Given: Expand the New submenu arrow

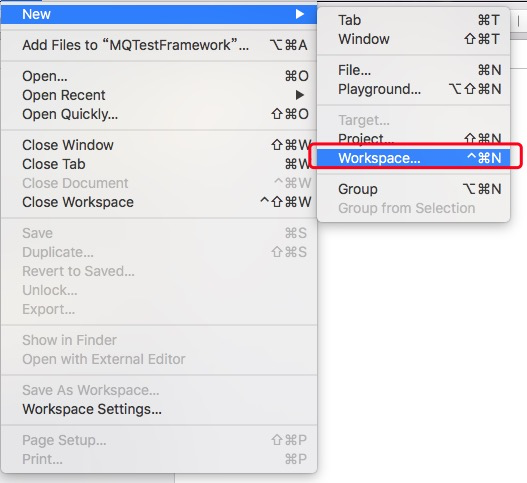Looking at the screenshot, I should [x=299, y=14].
